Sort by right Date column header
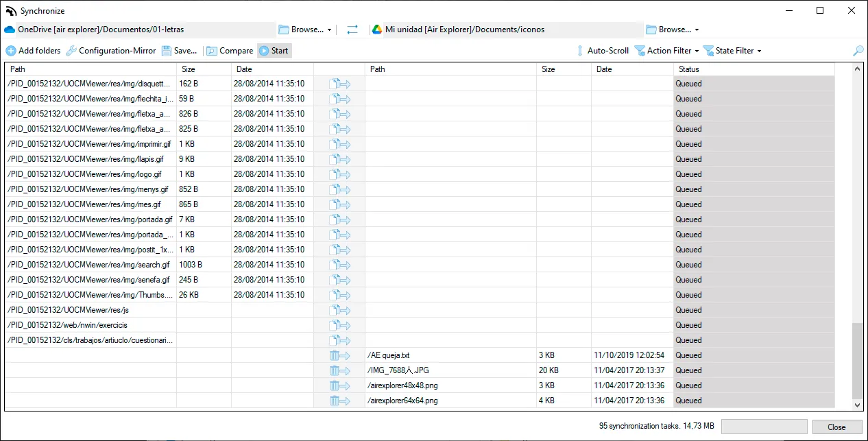Viewport: 868px width, 441px height. [x=633, y=69]
